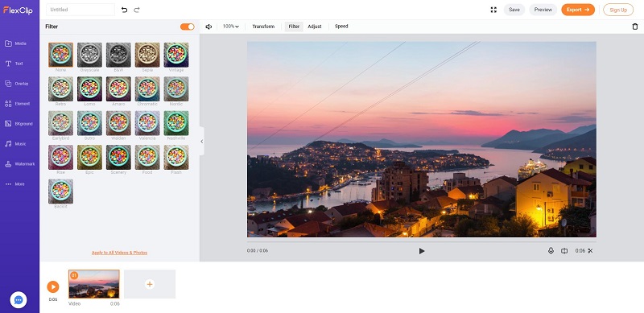Click the microphone record voiceover icon

coord(551,250)
